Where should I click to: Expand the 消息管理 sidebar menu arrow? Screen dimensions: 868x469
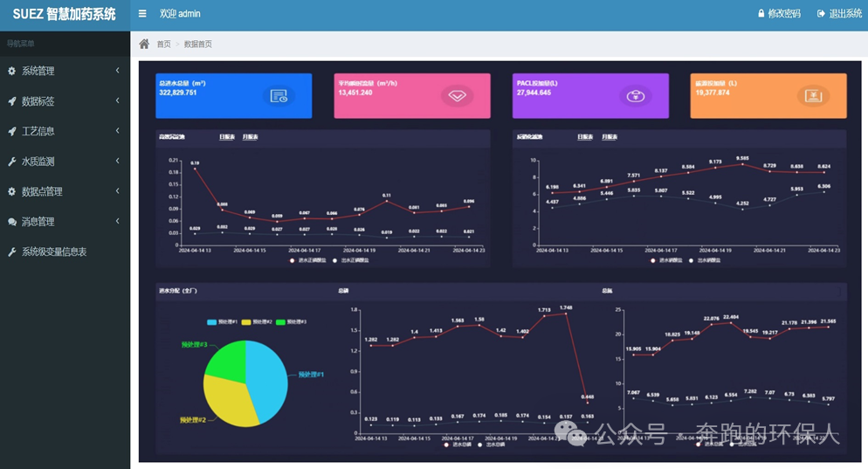118,222
